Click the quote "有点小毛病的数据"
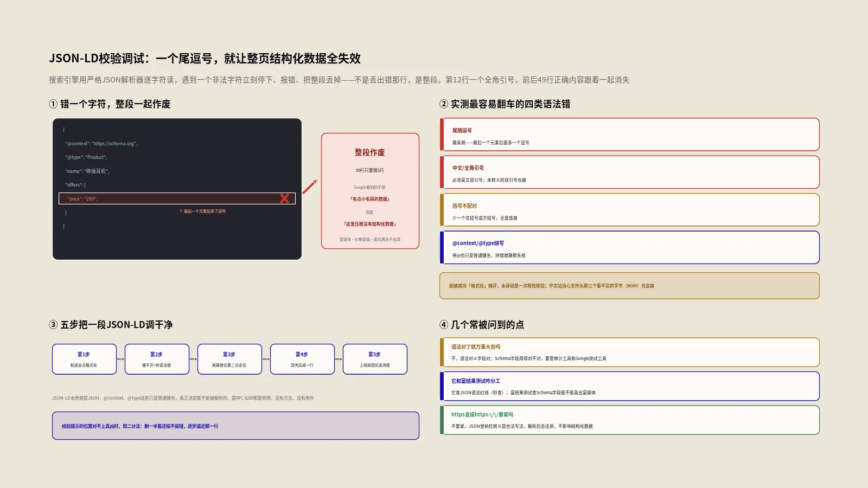This screenshot has height=488, width=868. pos(370,199)
